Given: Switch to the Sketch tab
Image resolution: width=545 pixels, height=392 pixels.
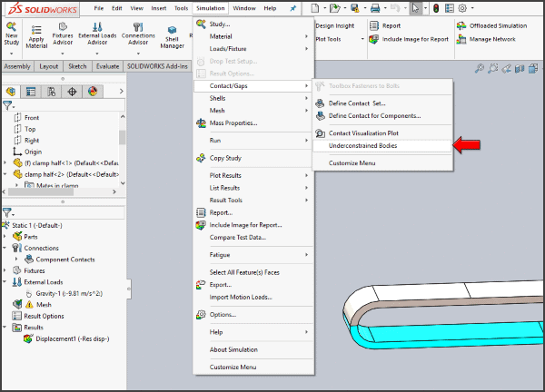Looking at the screenshot, I should point(77,66).
